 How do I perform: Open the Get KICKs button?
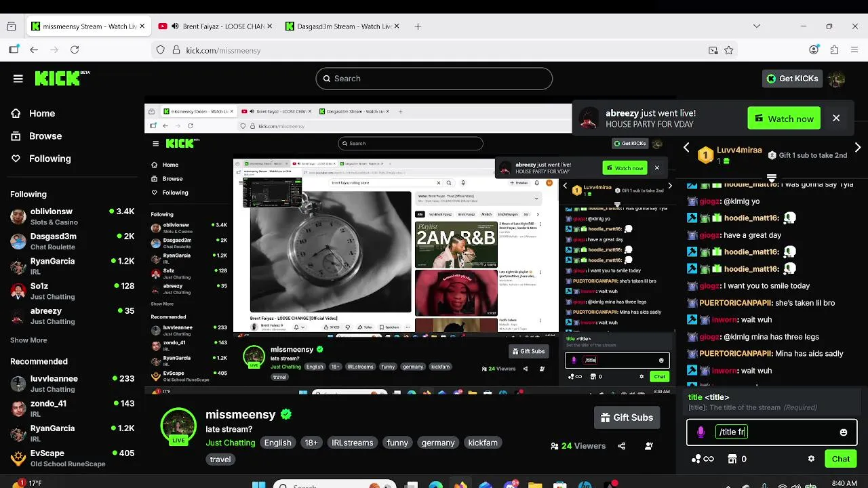click(792, 79)
